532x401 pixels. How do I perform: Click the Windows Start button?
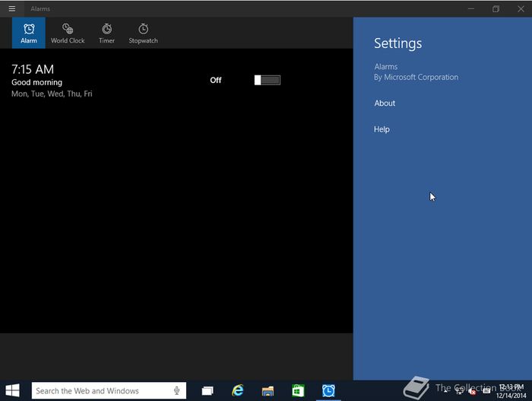(x=13, y=390)
